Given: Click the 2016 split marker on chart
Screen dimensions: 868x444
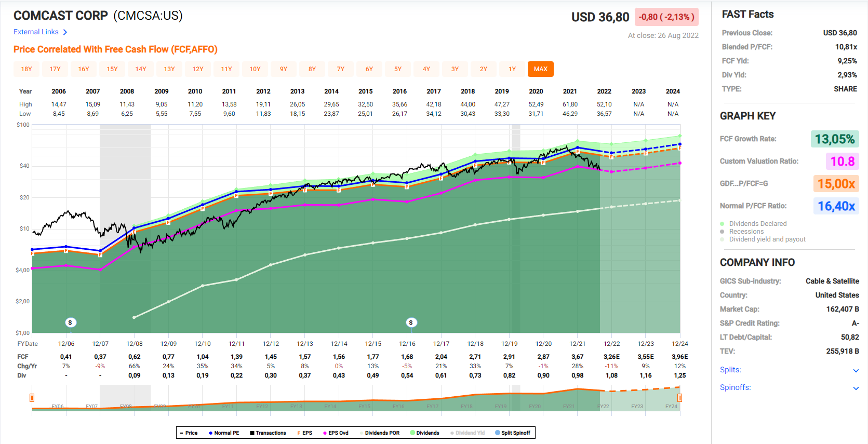Looking at the screenshot, I should click(x=411, y=322).
